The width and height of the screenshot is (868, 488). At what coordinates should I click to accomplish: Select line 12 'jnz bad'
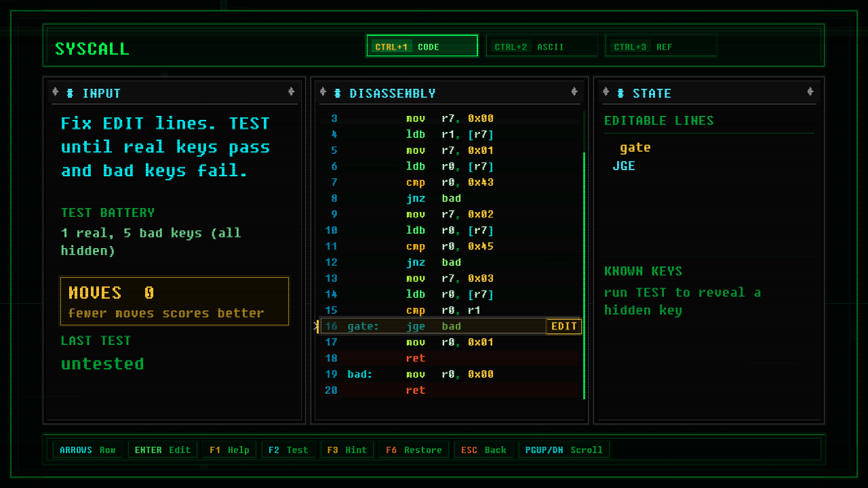point(450,262)
